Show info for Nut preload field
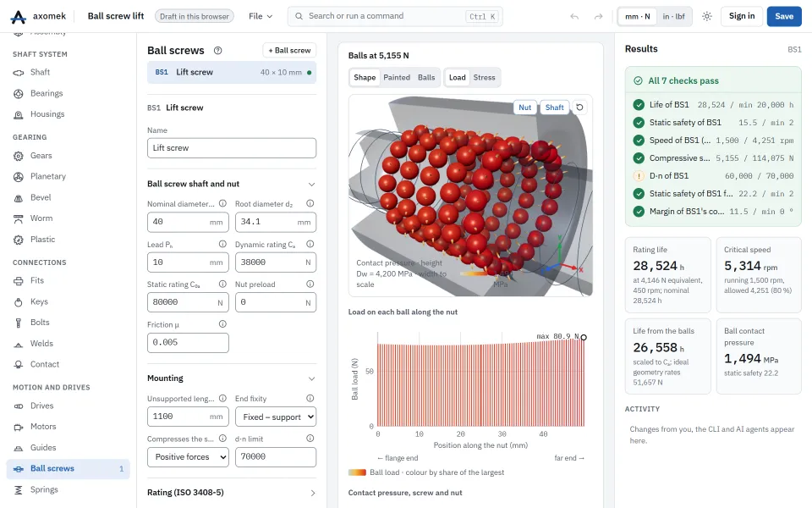 310,284
